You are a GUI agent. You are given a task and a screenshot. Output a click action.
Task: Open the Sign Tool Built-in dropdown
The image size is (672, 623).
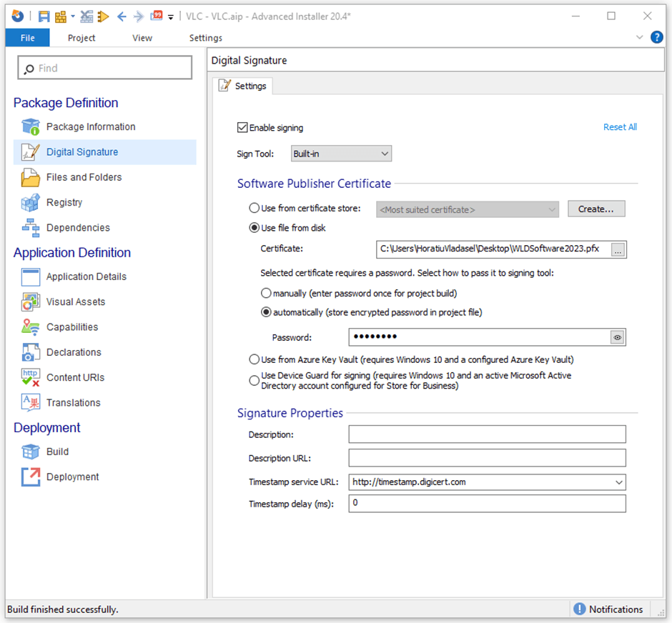(x=341, y=154)
